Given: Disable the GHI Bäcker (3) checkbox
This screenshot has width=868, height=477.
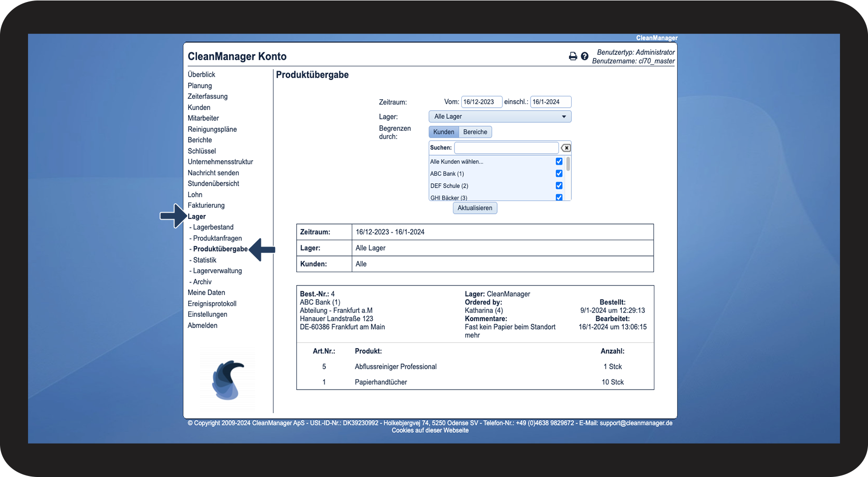Looking at the screenshot, I should pos(559,197).
